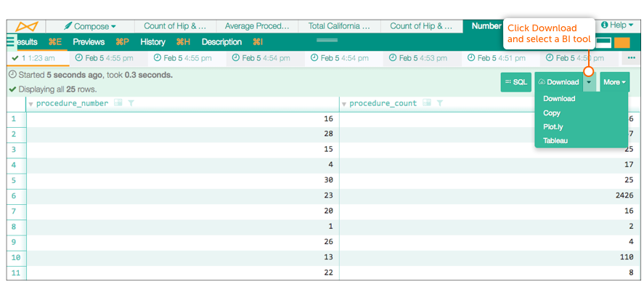Switch to the Results tab
This screenshot has height=287, width=644.
[27, 42]
